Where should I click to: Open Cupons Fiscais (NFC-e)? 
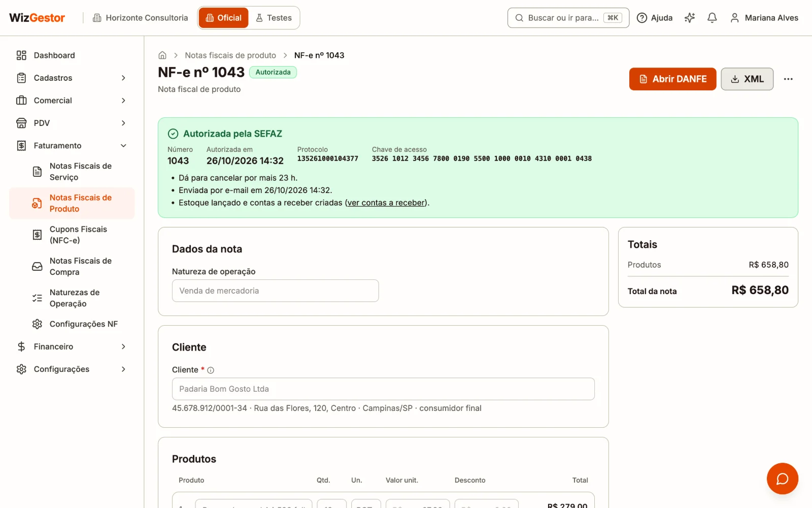(72, 235)
